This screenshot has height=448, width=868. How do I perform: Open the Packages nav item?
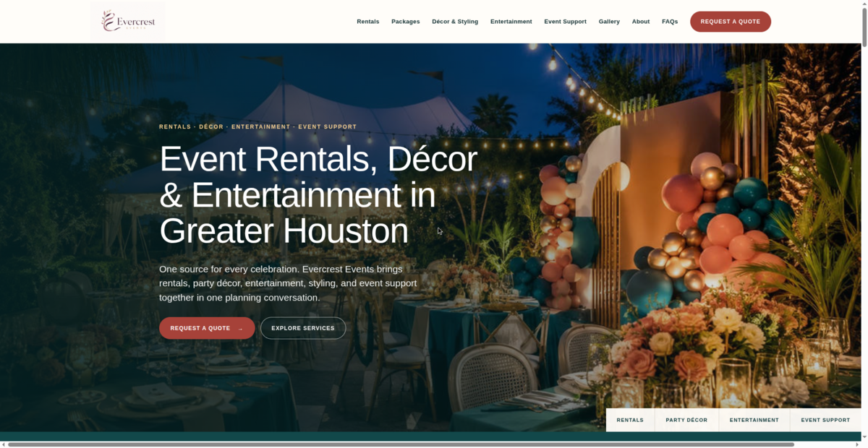pos(406,22)
